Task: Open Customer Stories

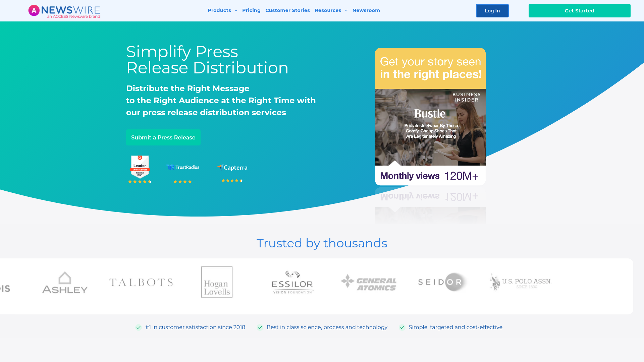Action: [x=287, y=10]
